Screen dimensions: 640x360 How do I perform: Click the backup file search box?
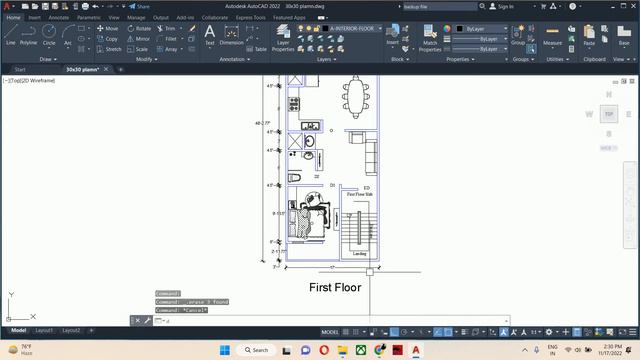440,7
